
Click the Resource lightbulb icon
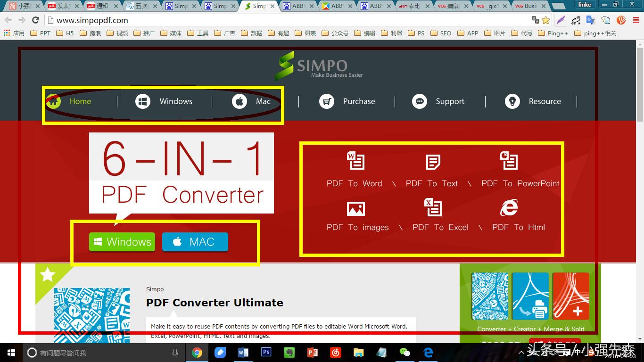click(x=512, y=101)
